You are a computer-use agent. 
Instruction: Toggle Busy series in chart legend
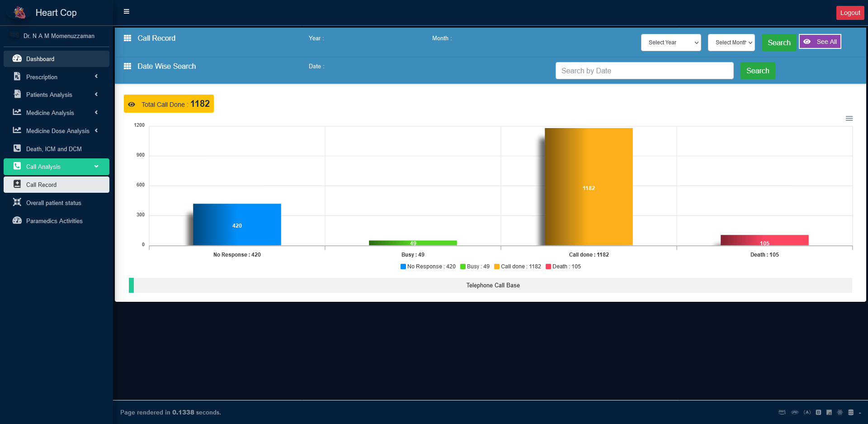pos(475,267)
